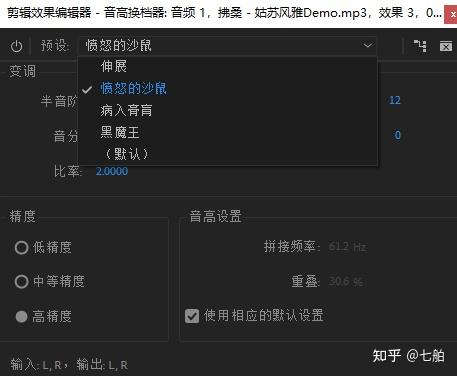This screenshot has width=457, height=376.
Task: Click the 拼接频率 value 61.2 Hz
Action: click(347, 247)
